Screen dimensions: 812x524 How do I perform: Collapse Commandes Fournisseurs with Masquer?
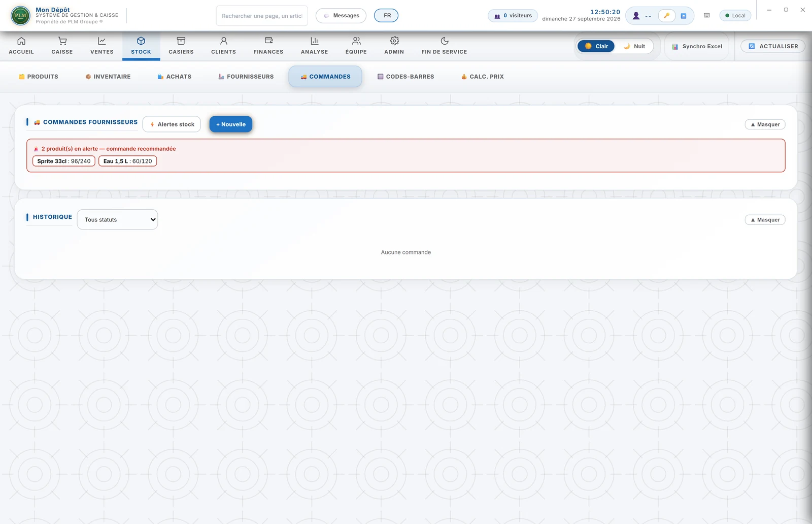coord(765,124)
